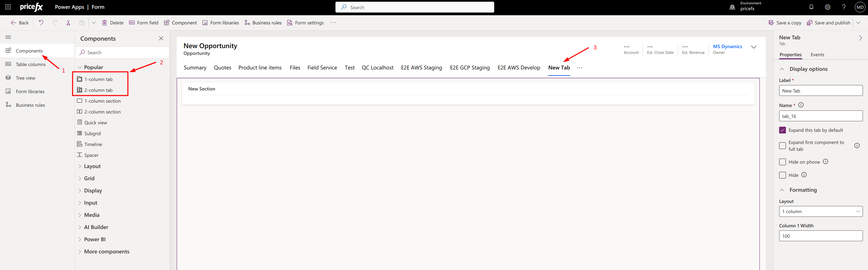The width and height of the screenshot is (868, 270).
Task: Open the app launcher waffle icon
Action: pyautogui.click(x=8, y=7)
